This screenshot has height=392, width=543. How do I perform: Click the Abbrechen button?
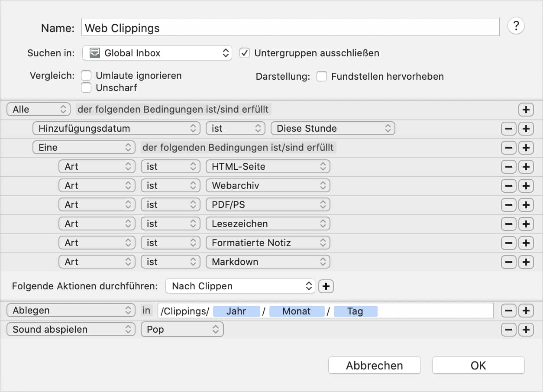pos(374,366)
